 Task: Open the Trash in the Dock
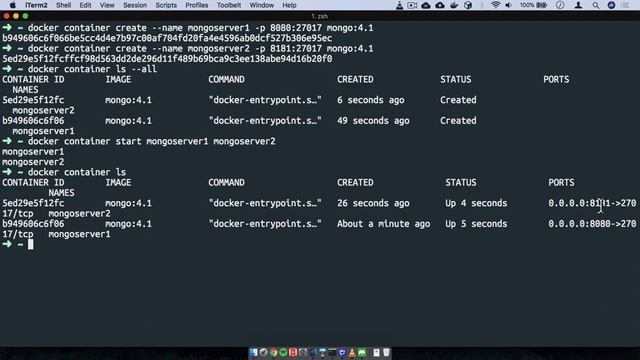coord(386,352)
